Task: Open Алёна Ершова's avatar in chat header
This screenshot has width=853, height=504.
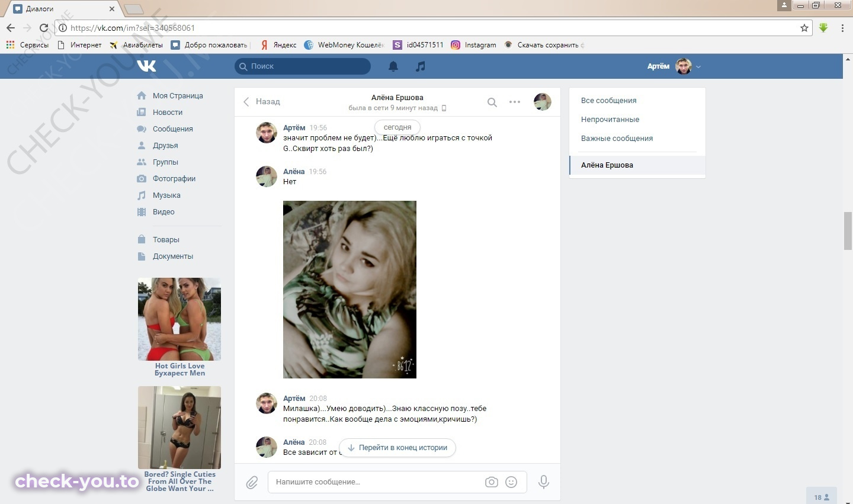Action: pyautogui.click(x=543, y=102)
